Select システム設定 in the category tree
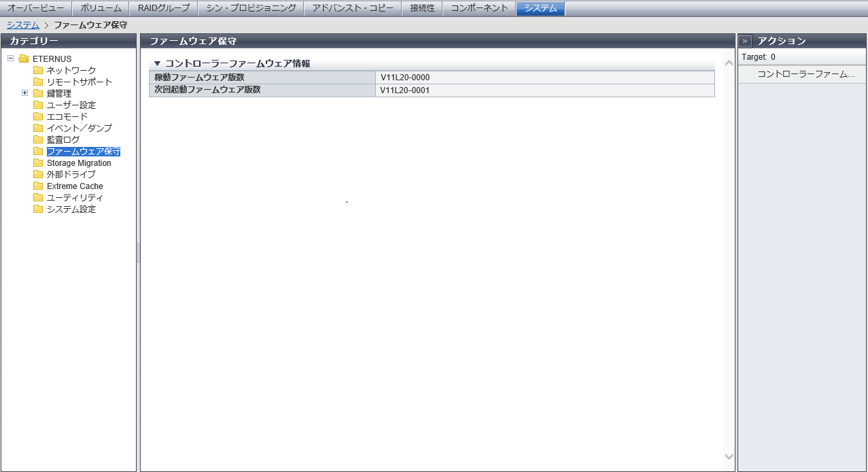This screenshot has width=868, height=472. [71, 209]
